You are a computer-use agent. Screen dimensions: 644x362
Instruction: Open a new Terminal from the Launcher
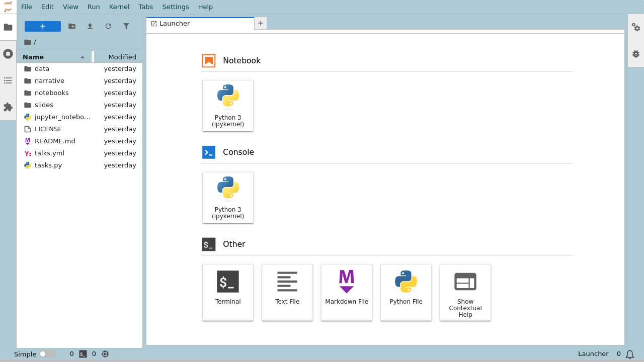click(x=228, y=292)
